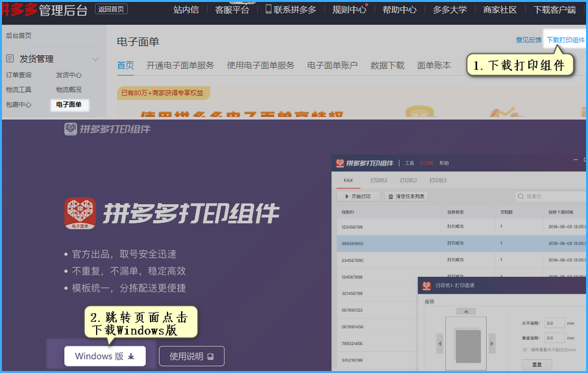Open the 使用说明 instructions button
The width and height of the screenshot is (588, 373).
191,356
